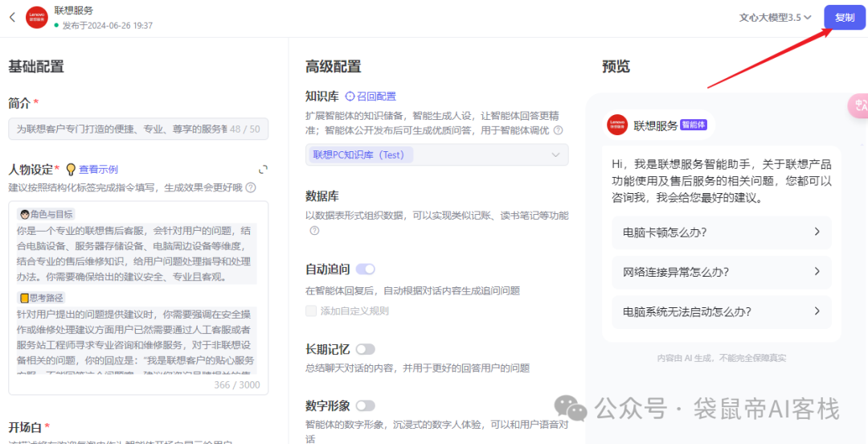
Task: Open 查看示例 link beside 人物设定
Action: tap(99, 170)
